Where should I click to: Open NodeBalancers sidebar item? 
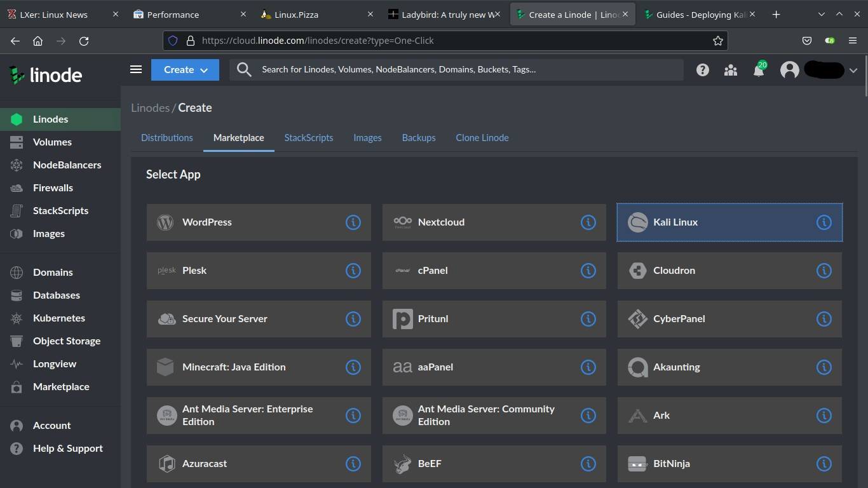pyautogui.click(x=60, y=165)
